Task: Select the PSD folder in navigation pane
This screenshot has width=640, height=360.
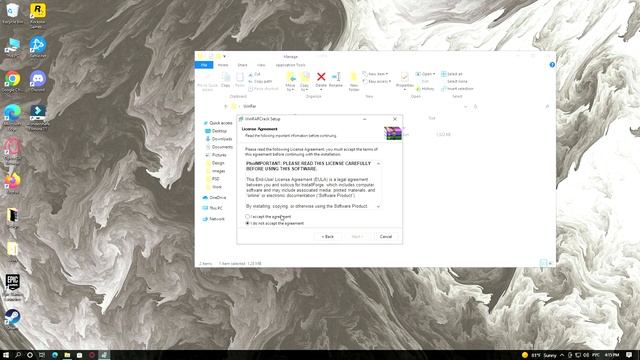Action: pyautogui.click(x=213, y=179)
